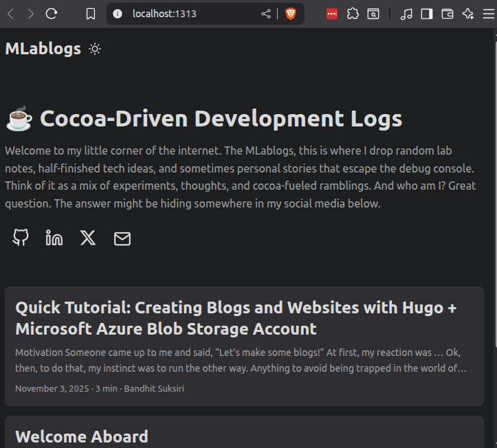
Task: Click the email envelope icon
Action: click(122, 238)
